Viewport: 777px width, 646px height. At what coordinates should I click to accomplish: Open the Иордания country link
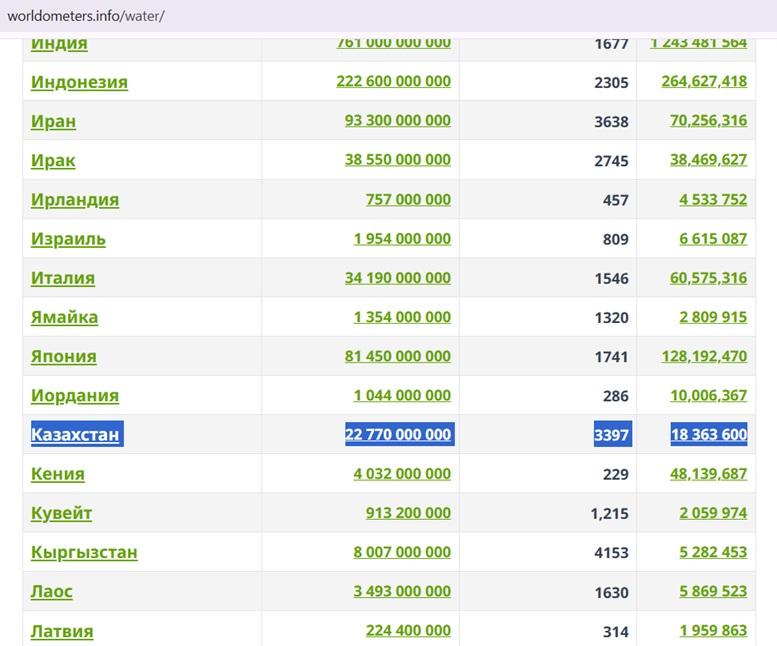75,395
